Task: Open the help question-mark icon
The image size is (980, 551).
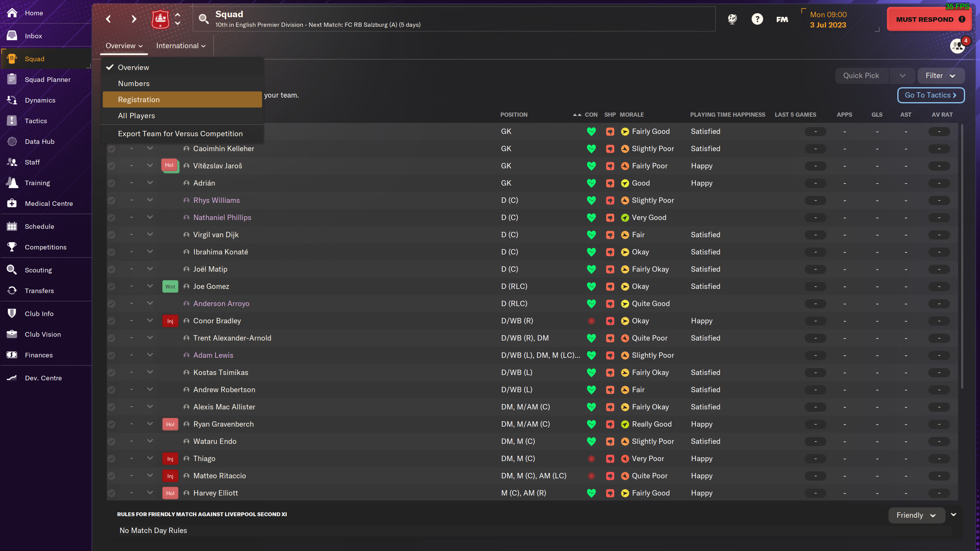Action: pyautogui.click(x=757, y=19)
